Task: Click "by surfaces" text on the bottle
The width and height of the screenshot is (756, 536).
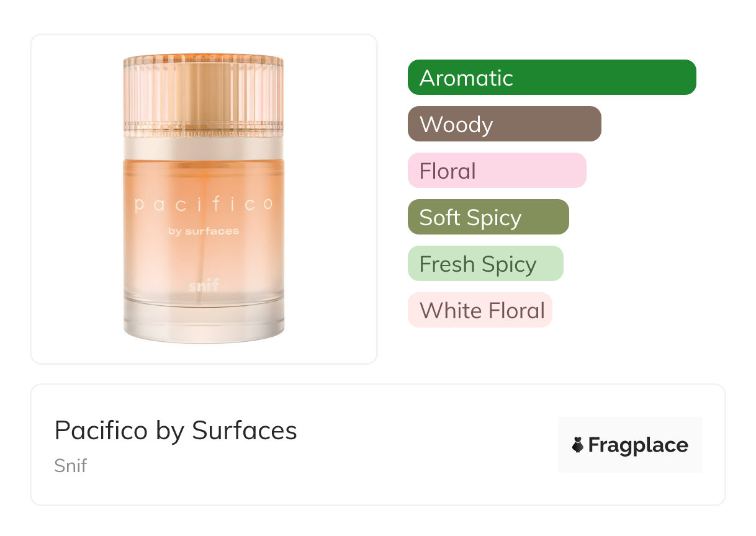Action: point(204,231)
